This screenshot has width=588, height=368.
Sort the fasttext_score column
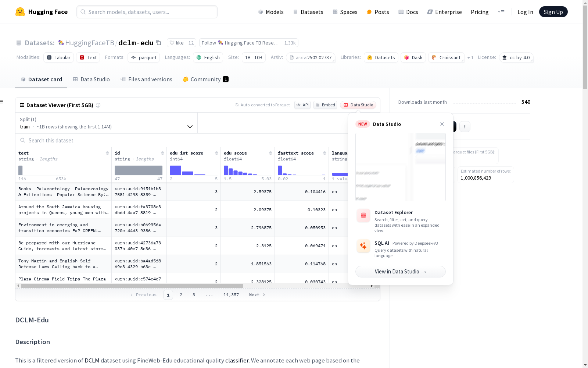tap(325, 153)
